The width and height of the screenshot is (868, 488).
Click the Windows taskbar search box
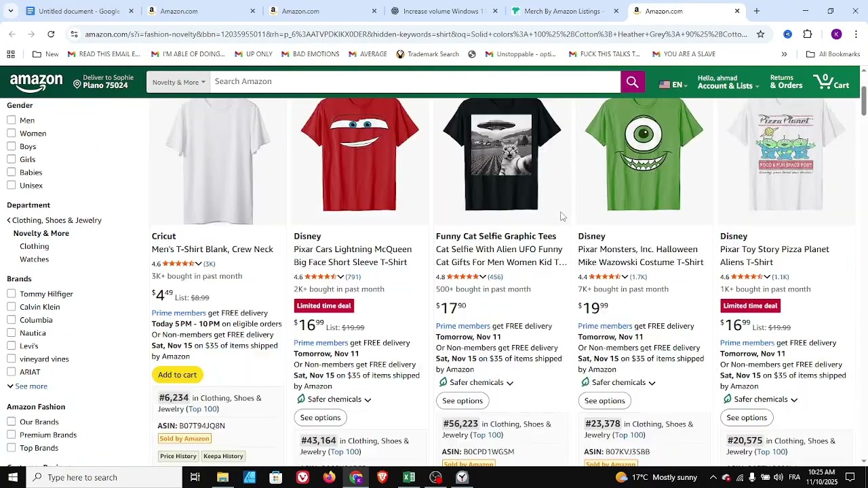(x=104, y=477)
